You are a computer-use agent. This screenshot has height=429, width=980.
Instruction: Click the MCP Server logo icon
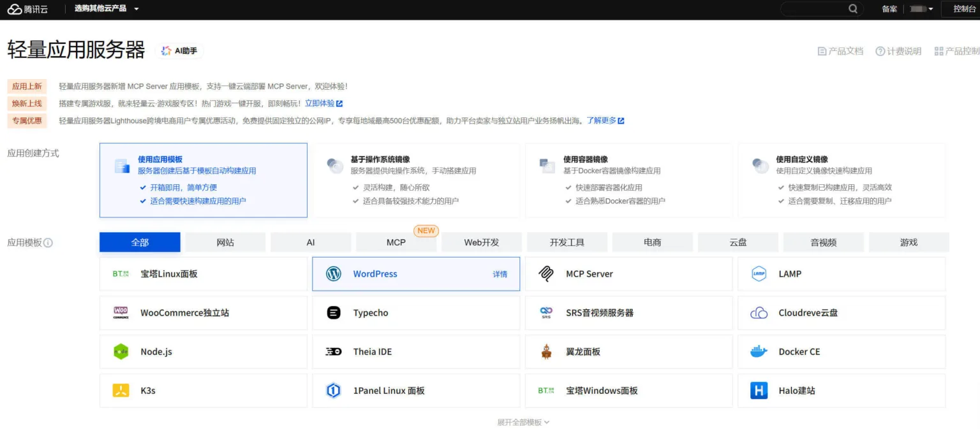click(x=546, y=274)
